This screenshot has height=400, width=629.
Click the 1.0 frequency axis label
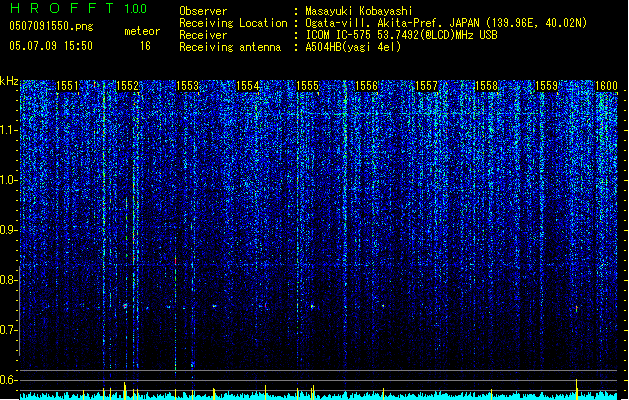pyautogui.click(x=8, y=180)
